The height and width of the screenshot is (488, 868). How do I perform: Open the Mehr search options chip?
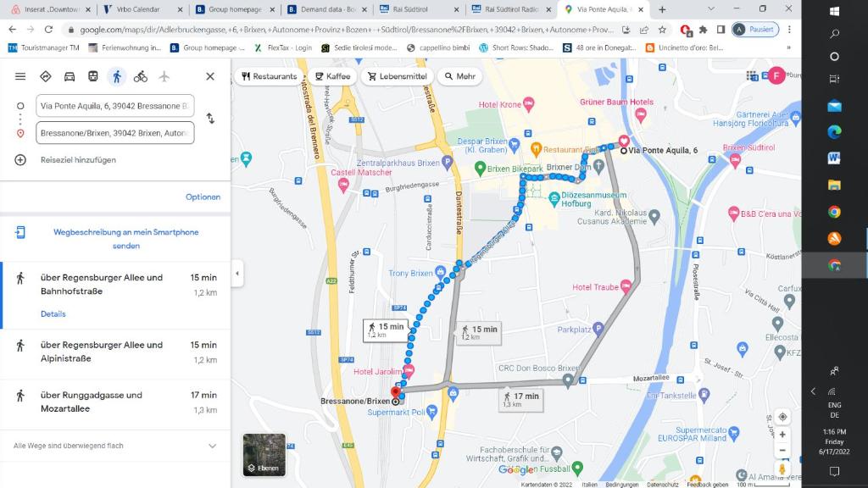[x=459, y=76]
